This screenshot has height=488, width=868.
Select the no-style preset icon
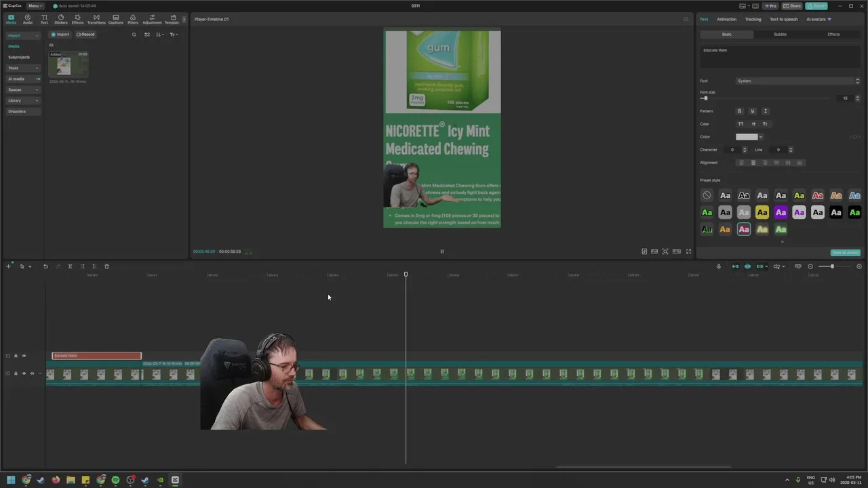click(707, 195)
